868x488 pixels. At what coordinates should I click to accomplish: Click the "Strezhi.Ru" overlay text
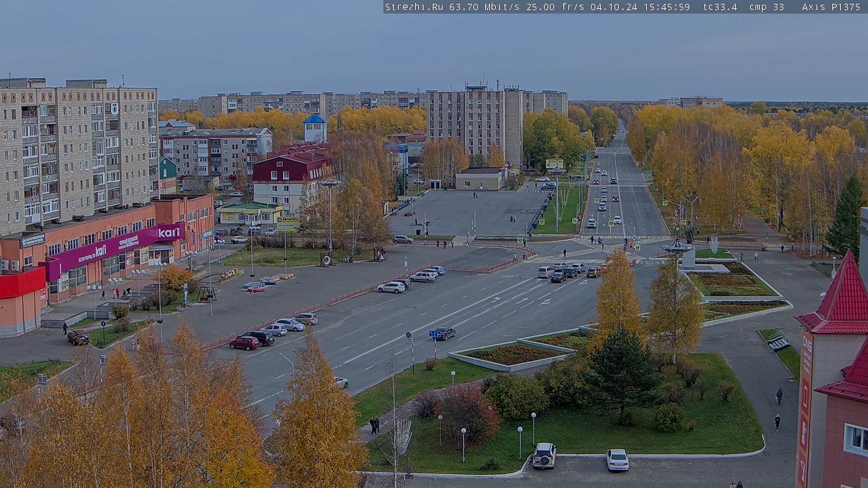pos(414,7)
